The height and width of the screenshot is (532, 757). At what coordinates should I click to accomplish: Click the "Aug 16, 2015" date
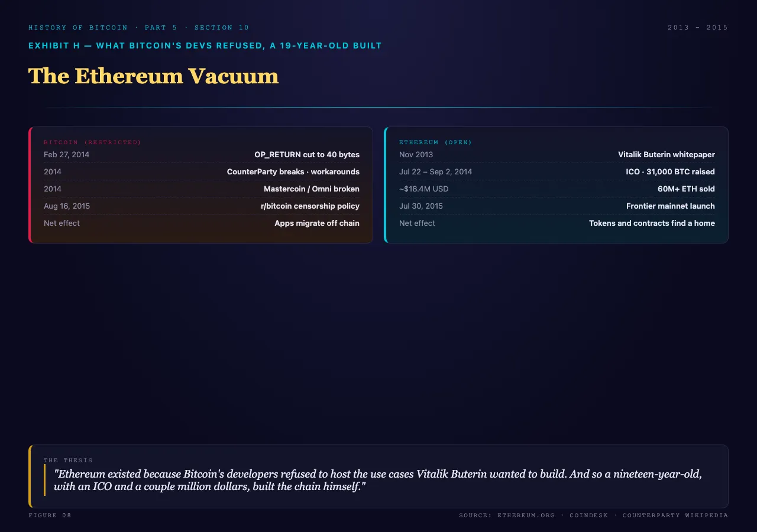[67, 206]
